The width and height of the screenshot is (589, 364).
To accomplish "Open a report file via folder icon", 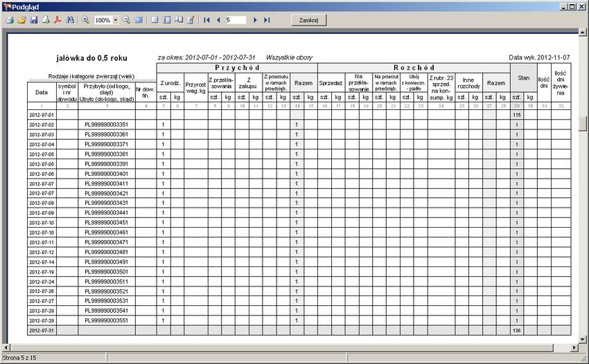I will 21,20.
